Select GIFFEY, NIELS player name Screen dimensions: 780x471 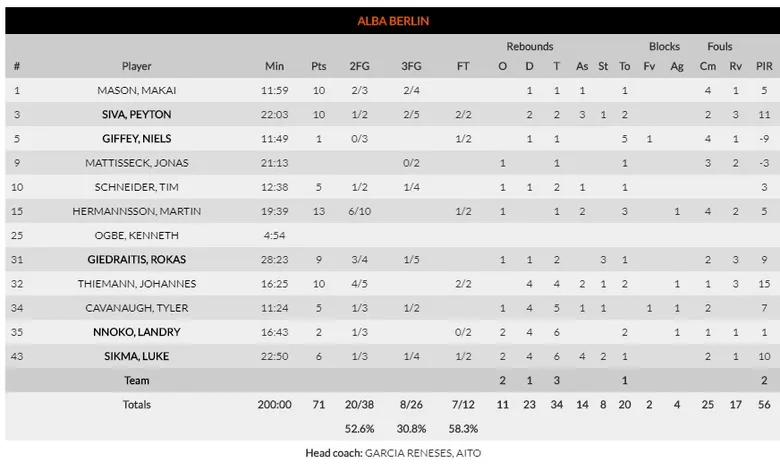pos(137,139)
